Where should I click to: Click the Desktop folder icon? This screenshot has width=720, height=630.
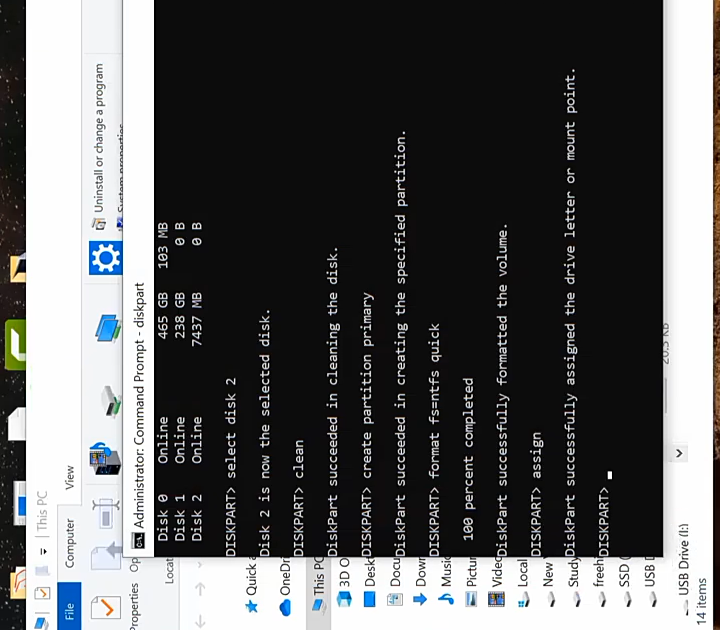370,599
